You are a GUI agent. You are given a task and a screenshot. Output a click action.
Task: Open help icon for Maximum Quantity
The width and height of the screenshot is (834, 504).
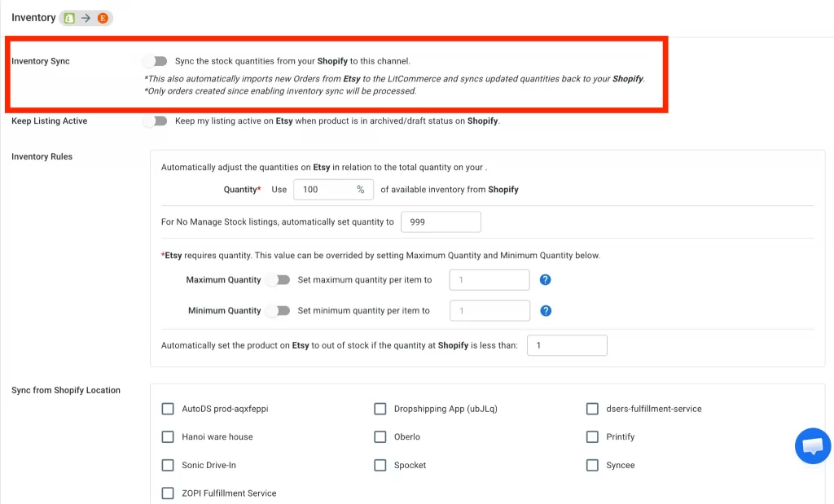tap(545, 279)
